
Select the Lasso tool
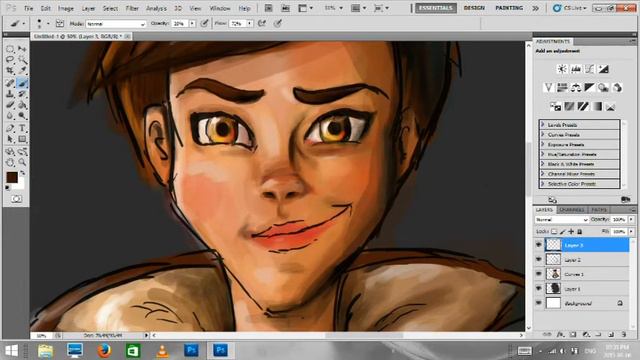point(10,60)
